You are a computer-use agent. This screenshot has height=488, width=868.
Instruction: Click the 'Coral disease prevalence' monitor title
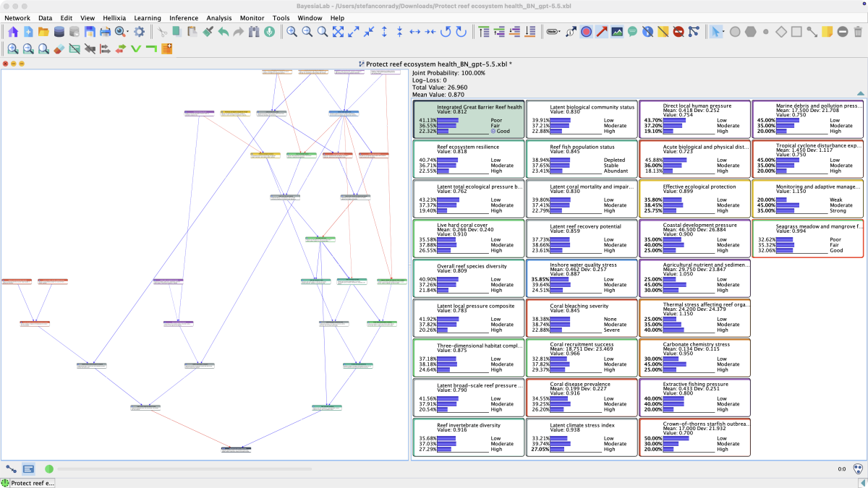click(580, 384)
